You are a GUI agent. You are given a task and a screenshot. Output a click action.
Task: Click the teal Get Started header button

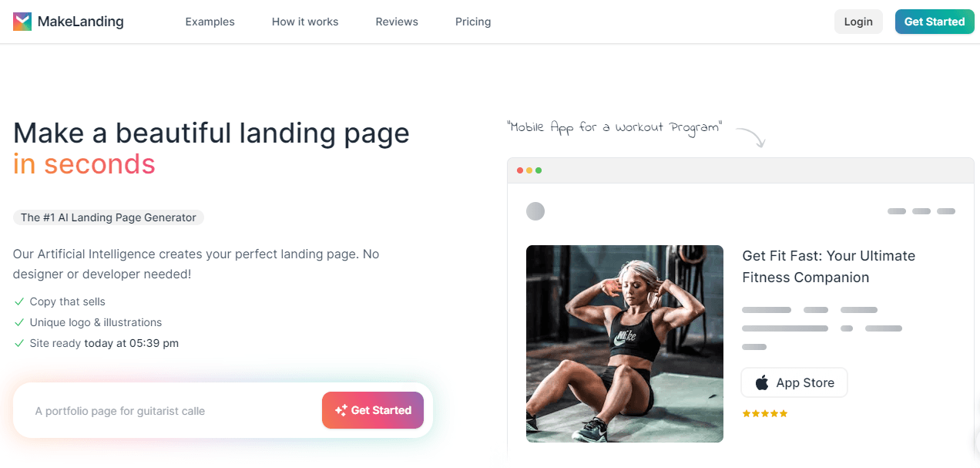click(x=935, y=22)
